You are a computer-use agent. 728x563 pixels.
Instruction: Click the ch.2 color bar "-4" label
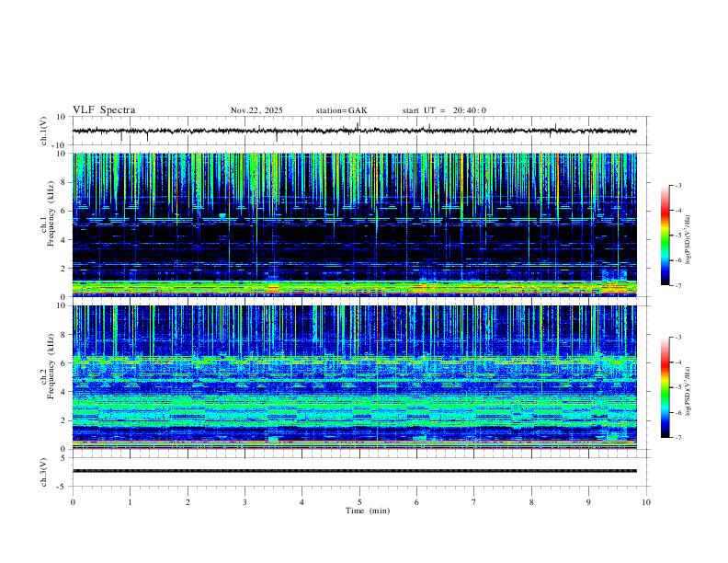point(677,362)
